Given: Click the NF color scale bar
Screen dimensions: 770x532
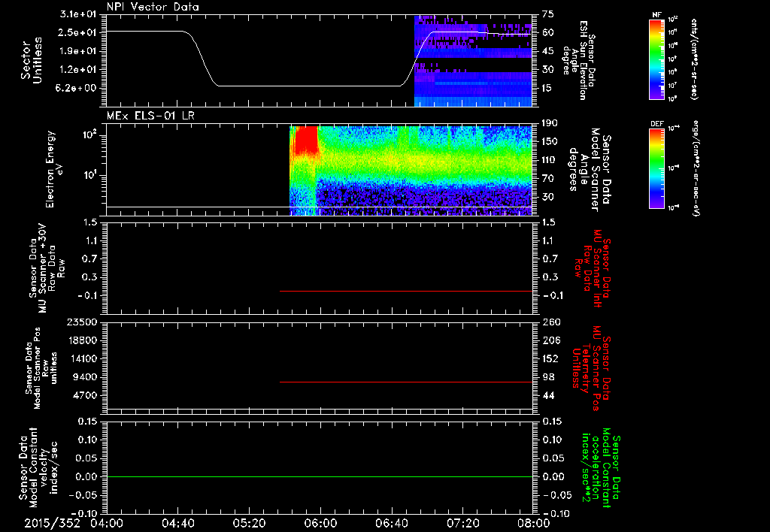Looking at the screenshot, I should point(657,59).
